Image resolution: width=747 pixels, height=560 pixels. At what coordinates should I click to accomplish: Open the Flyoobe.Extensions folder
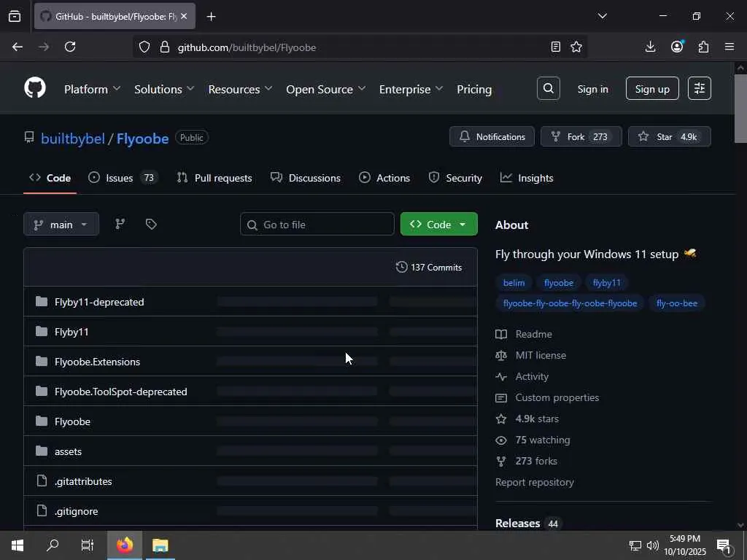tap(97, 362)
